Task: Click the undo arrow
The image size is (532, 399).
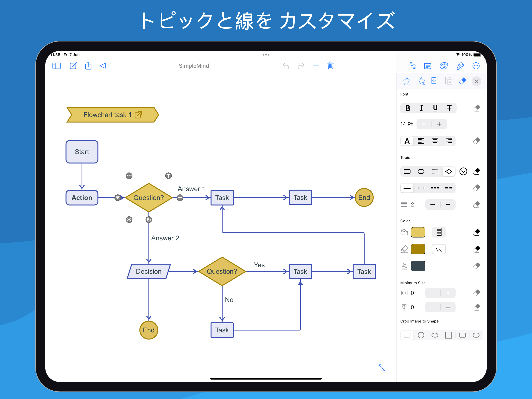Action: [x=286, y=66]
